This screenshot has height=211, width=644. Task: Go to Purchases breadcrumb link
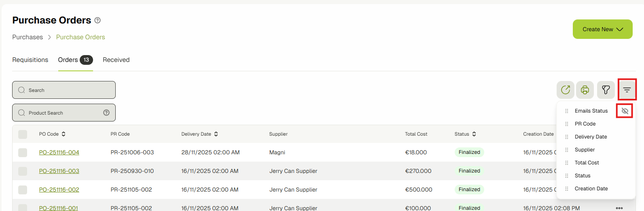(x=28, y=37)
